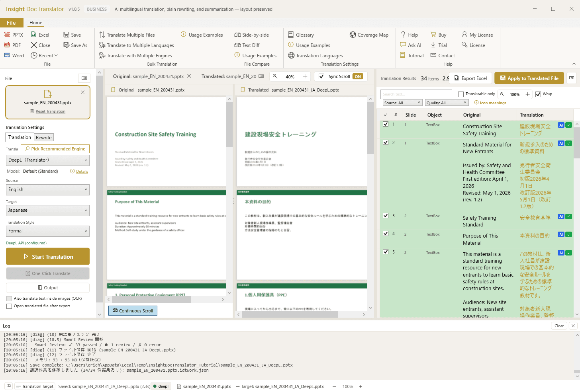Open Help from the ribbon
580x392 pixels.
click(409, 35)
